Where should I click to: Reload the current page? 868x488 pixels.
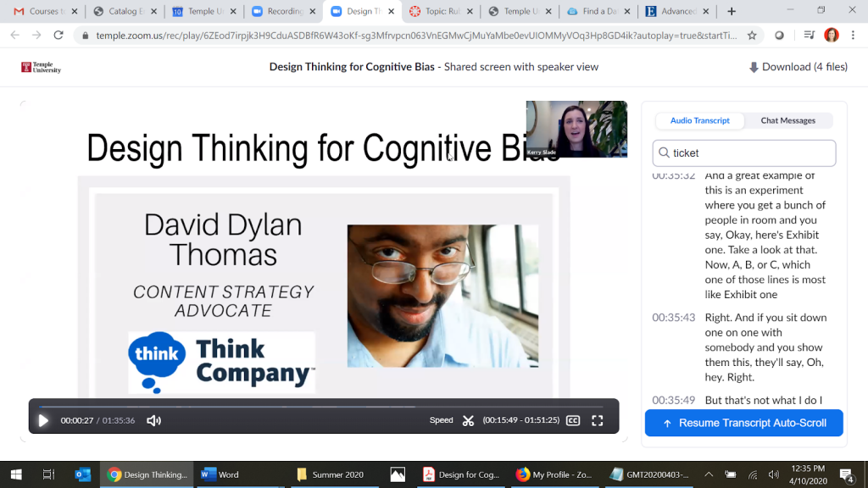pyautogui.click(x=58, y=36)
